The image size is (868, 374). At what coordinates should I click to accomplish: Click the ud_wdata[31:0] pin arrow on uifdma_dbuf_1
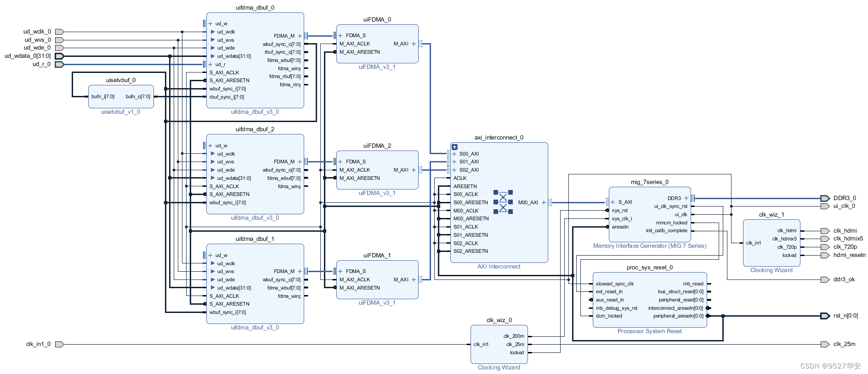point(213,288)
